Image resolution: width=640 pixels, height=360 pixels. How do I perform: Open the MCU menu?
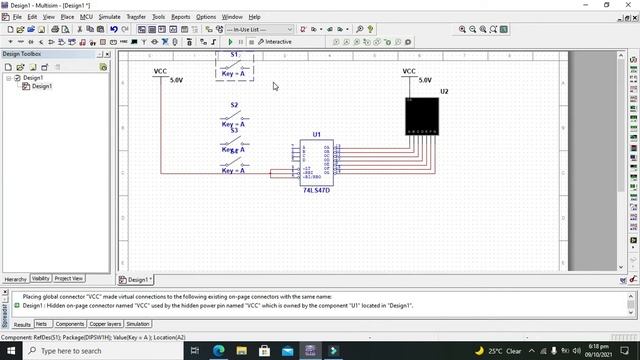[x=86, y=17]
